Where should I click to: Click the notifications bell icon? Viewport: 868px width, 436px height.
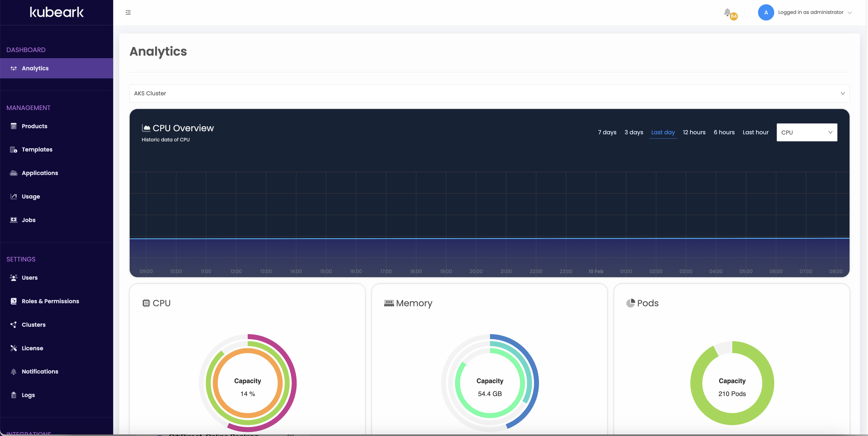click(x=727, y=12)
